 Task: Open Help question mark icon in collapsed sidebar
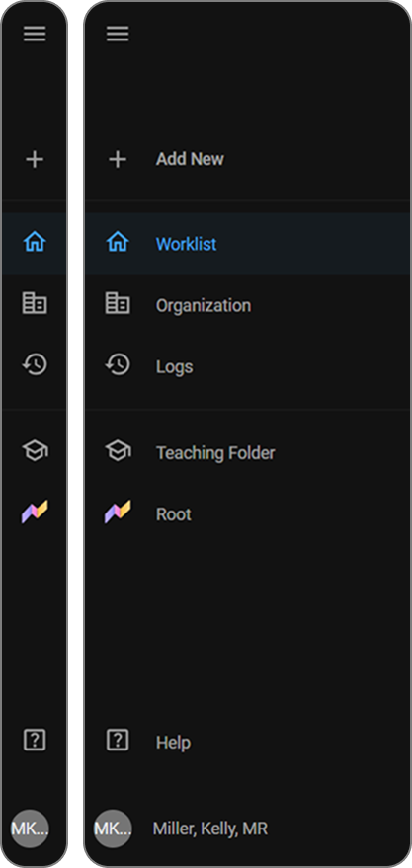click(x=35, y=740)
